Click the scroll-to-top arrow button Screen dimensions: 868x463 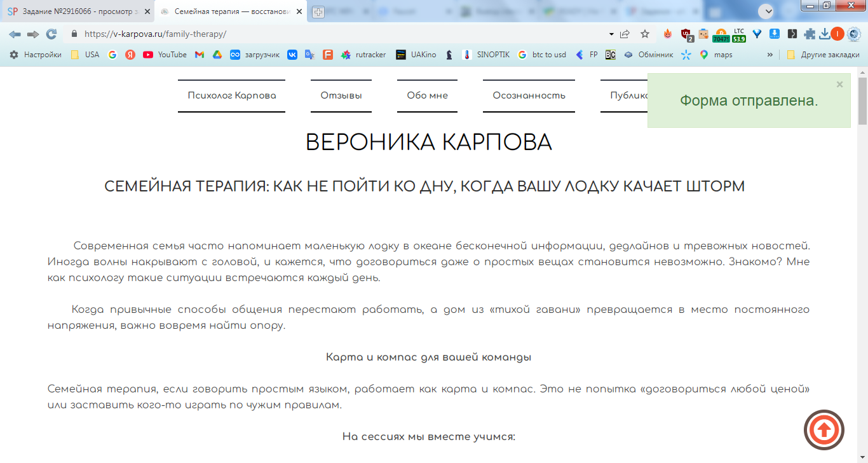click(824, 431)
